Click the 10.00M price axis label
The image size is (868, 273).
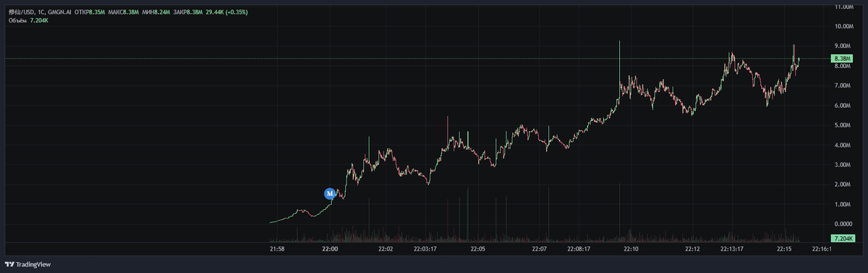[x=843, y=26]
